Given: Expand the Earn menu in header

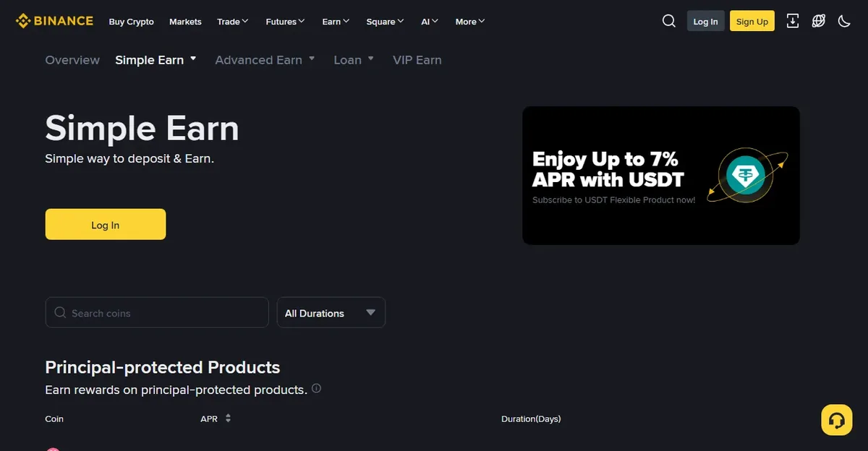Looking at the screenshot, I should point(336,22).
